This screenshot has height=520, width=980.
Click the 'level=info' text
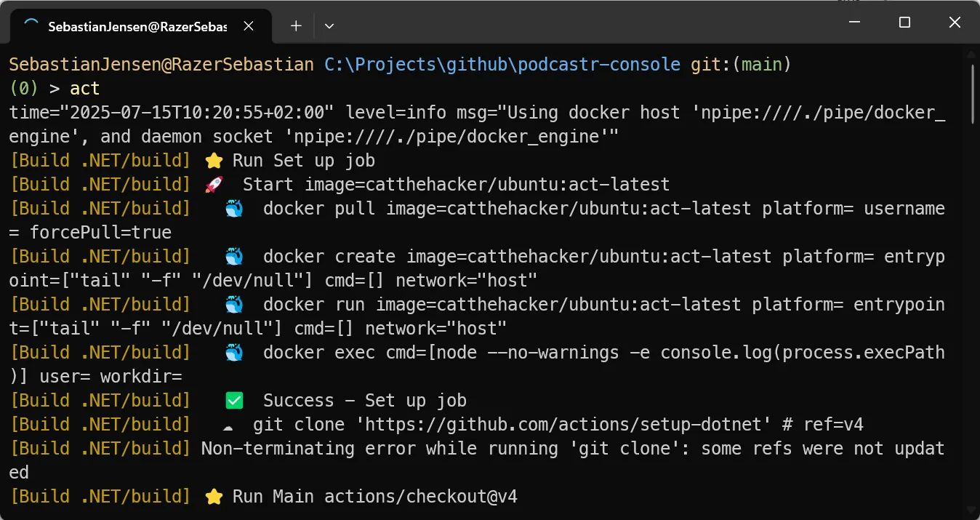pyautogui.click(x=396, y=113)
